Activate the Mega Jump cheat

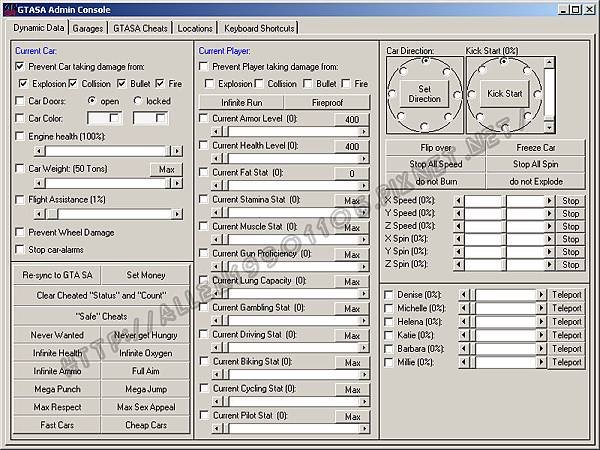point(146,389)
